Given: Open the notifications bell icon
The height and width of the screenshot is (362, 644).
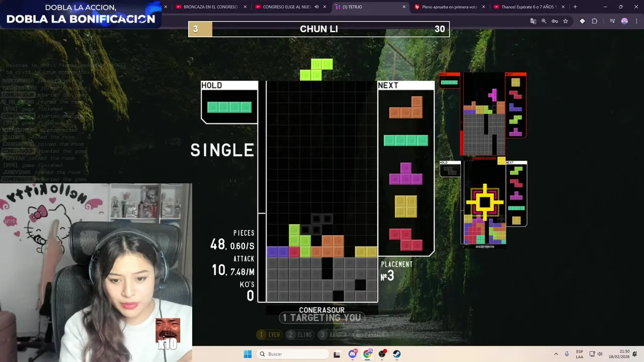Looking at the screenshot, I should 635,354.
